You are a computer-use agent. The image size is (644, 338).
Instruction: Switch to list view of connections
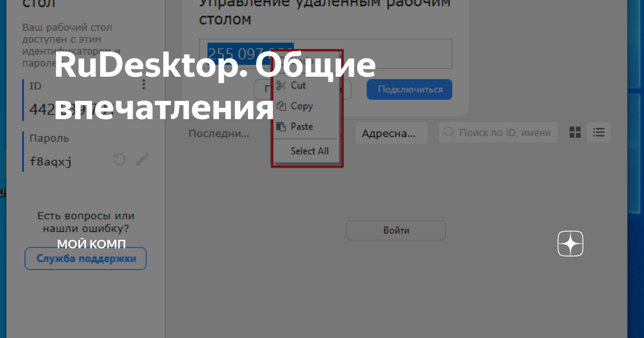[598, 132]
